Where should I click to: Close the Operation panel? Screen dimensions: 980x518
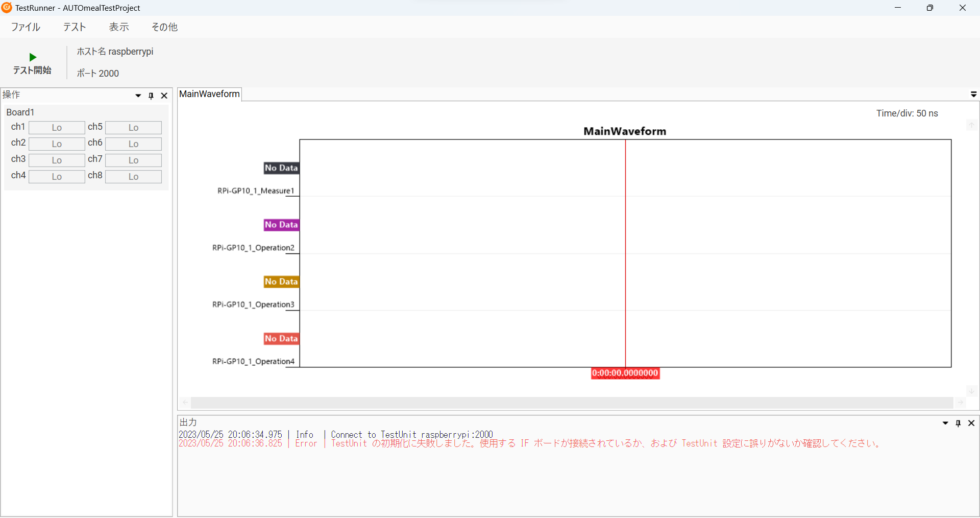click(164, 96)
